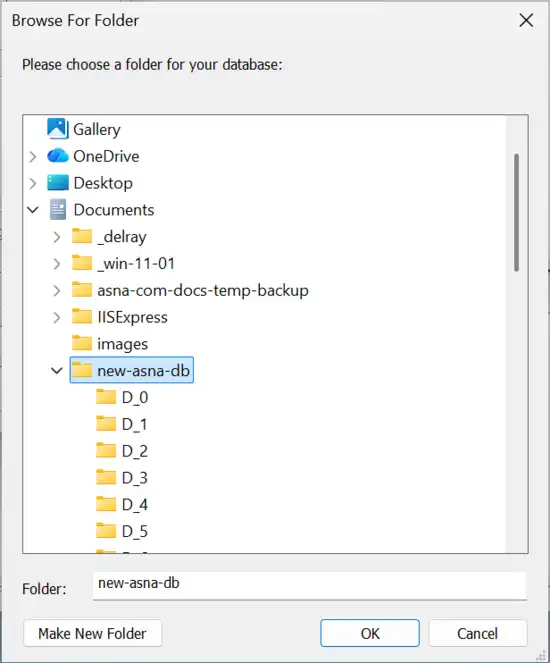Confirm with the OK button
The height and width of the screenshot is (663, 550).
click(x=370, y=633)
